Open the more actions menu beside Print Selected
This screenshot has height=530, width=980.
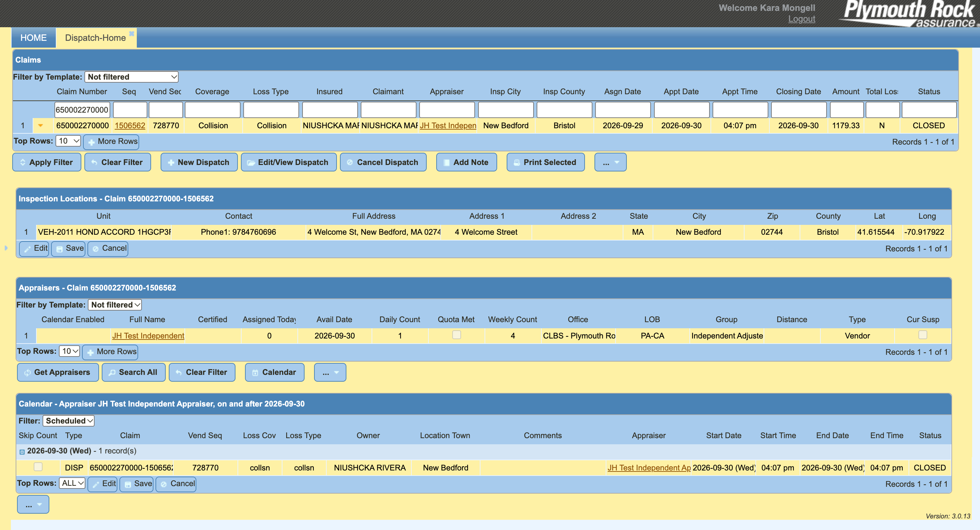pyautogui.click(x=610, y=162)
